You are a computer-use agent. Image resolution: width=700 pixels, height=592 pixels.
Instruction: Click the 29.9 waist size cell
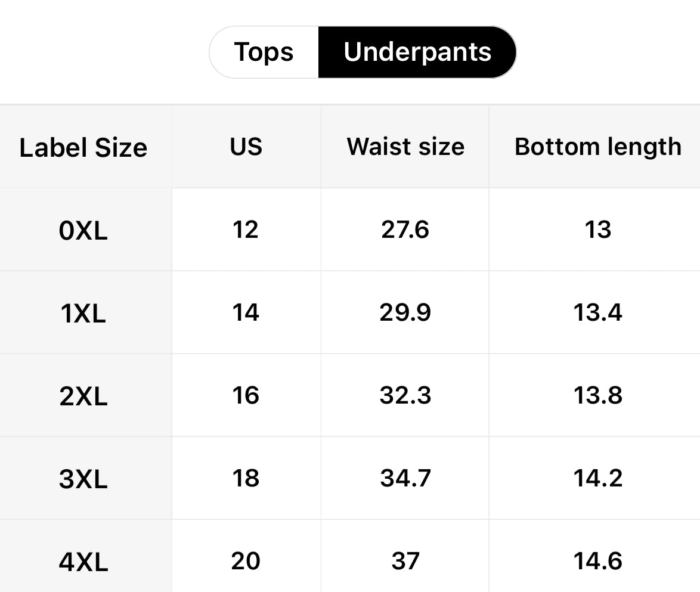pos(405,312)
